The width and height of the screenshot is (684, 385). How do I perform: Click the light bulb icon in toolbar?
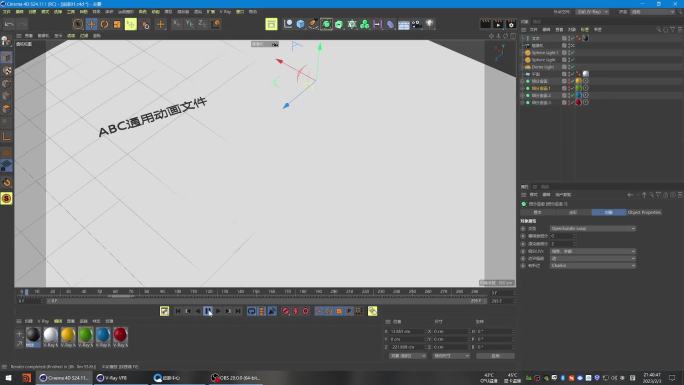(x=429, y=24)
